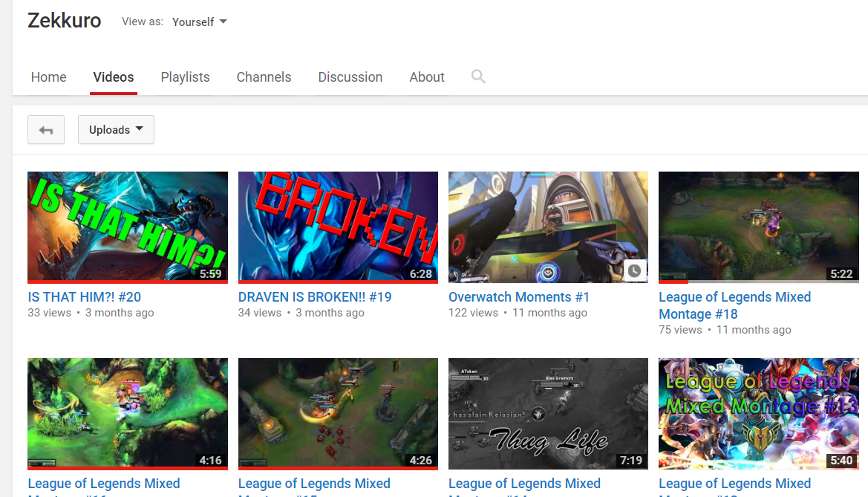Click the 5:22 duration badge

(x=841, y=273)
